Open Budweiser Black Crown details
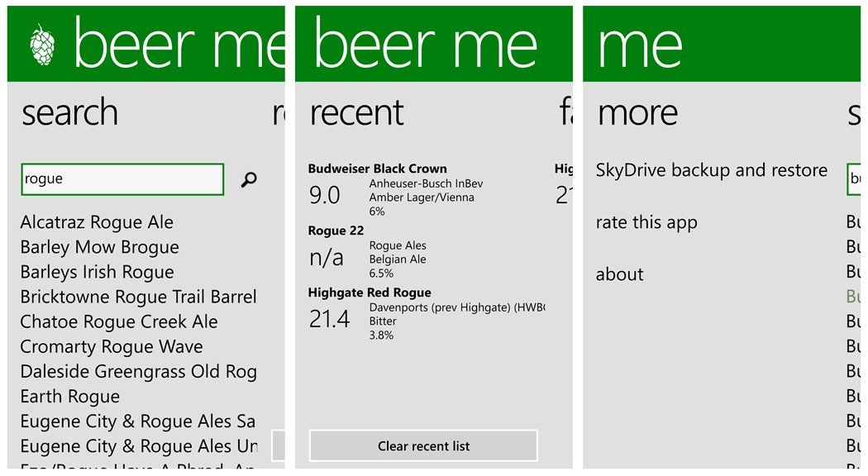The image size is (868, 476). point(389,186)
